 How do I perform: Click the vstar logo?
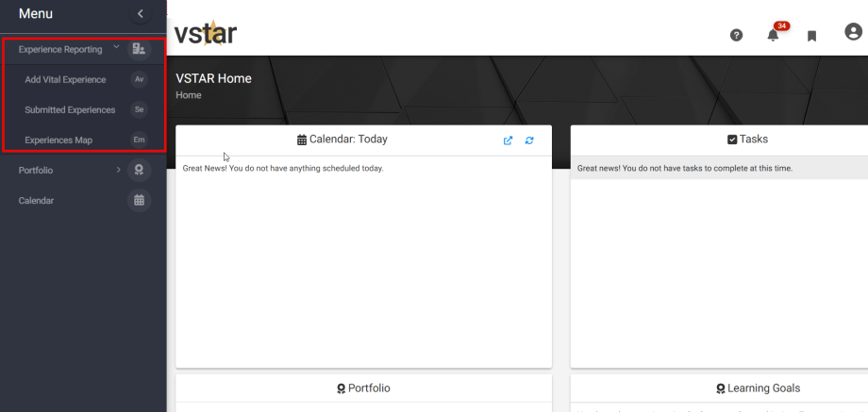[206, 34]
